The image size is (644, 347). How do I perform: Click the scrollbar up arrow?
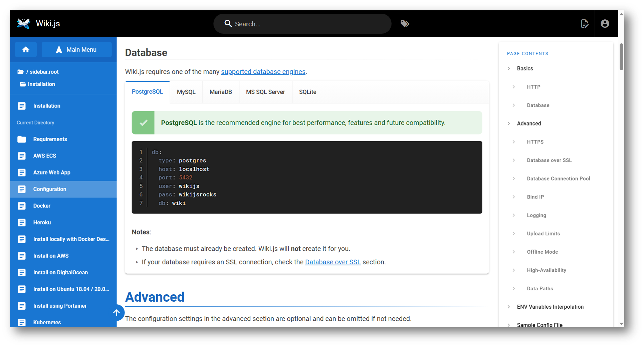coord(621,14)
